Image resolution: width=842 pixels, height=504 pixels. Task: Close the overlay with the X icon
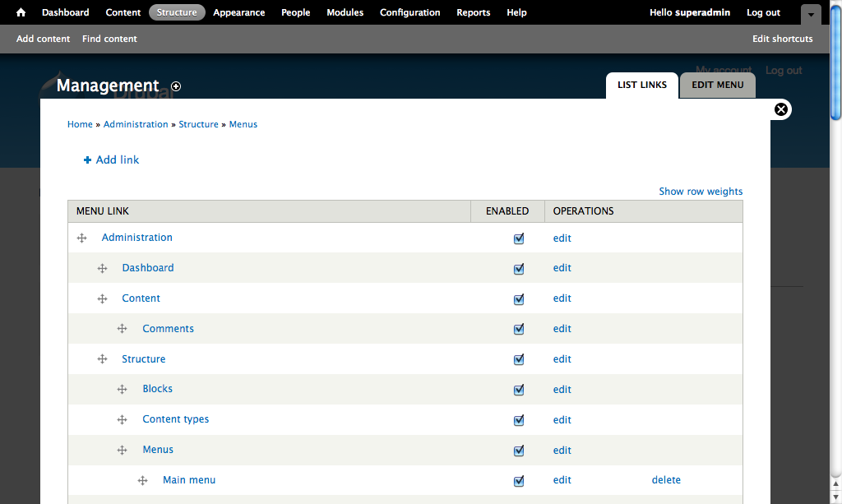[x=781, y=109]
